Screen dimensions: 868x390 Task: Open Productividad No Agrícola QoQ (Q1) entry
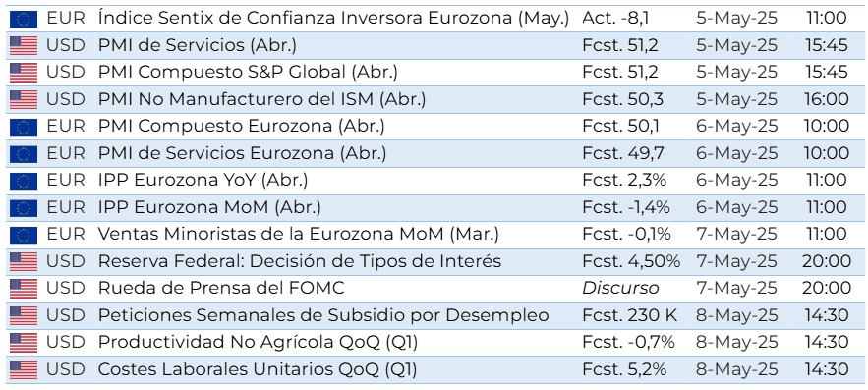[258, 343]
